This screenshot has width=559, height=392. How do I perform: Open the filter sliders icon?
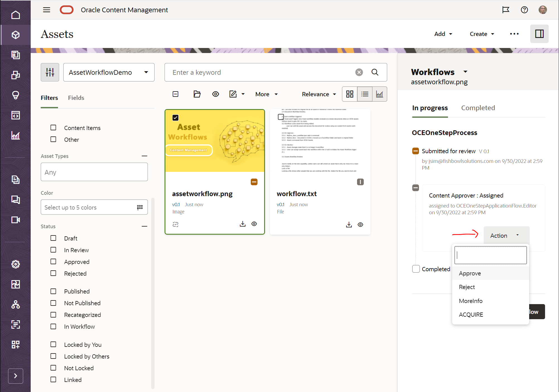pos(50,72)
